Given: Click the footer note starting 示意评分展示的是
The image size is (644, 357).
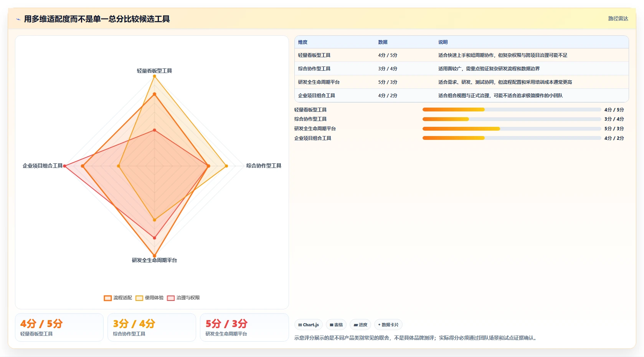Looking at the screenshot, I should pos(416,338).
